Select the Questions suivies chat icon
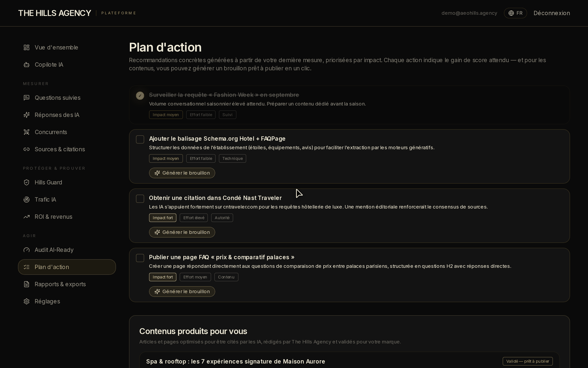This screenshot has width=588, height=368. click(x=27, y=98)
